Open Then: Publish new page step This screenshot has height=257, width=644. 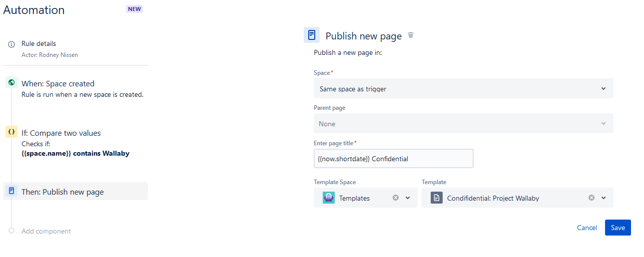(x=62, y=192)
